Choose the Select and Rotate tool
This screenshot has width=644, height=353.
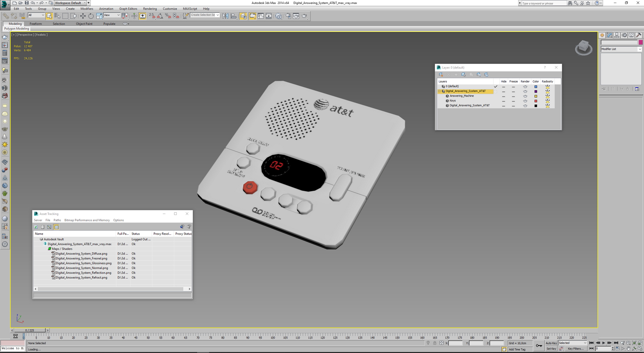(91, 16)
